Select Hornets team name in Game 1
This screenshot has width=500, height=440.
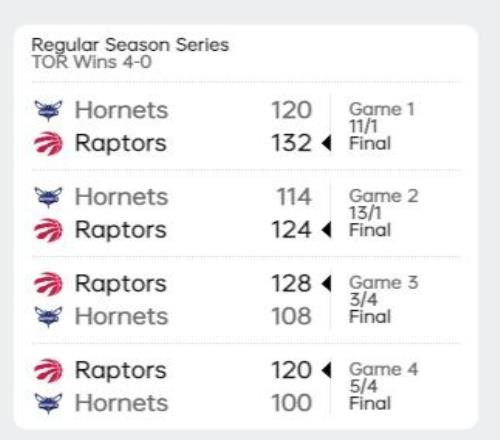[x=121, y=110]
